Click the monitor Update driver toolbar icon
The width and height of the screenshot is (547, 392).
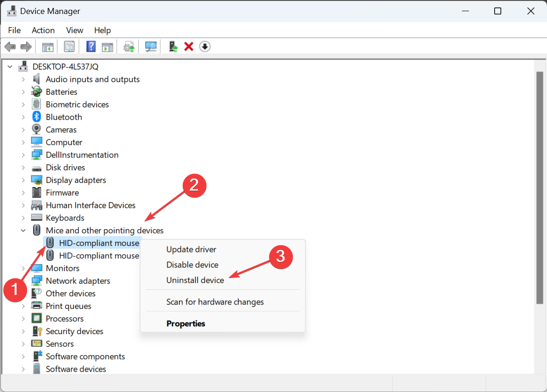pyautogui.click(x=151, y=46)
